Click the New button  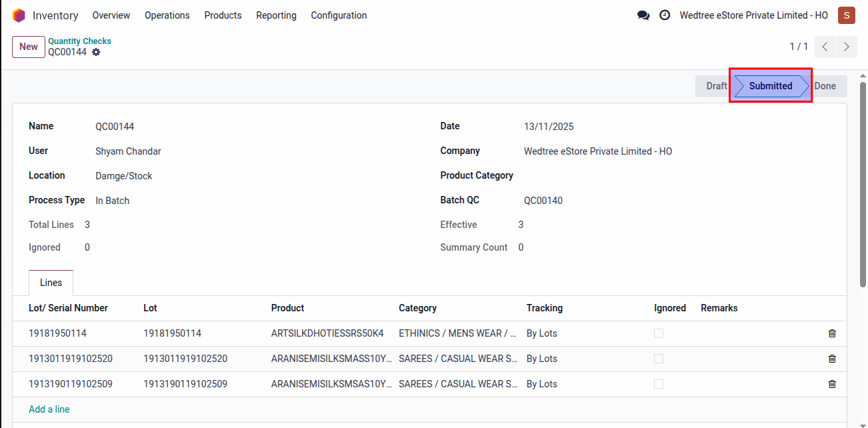29,47
